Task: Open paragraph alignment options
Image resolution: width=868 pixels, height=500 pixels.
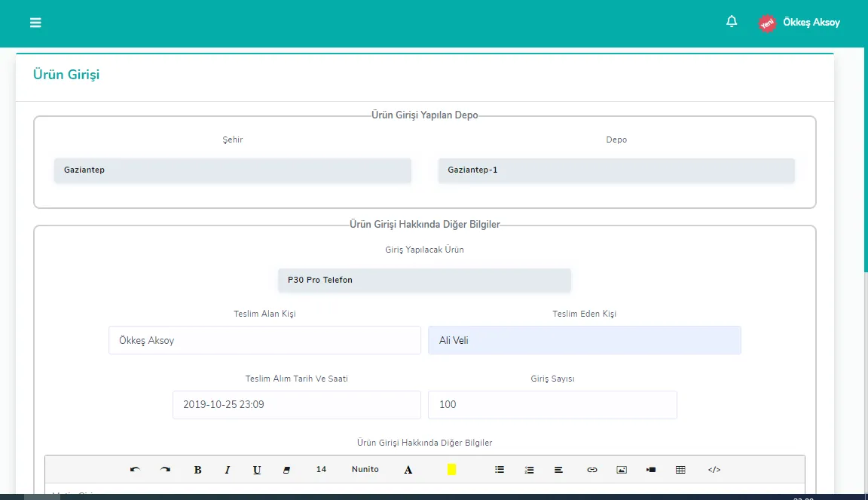Action: (558, 470)
